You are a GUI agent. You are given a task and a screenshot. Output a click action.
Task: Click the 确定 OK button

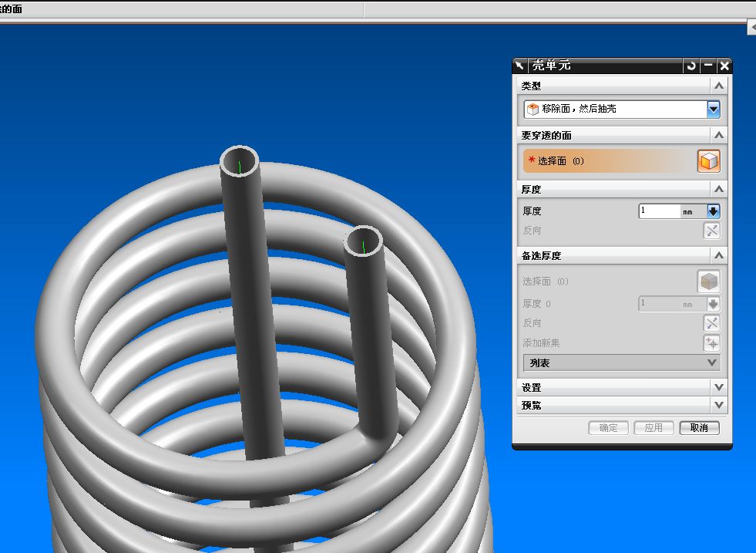tap(609, 428)
